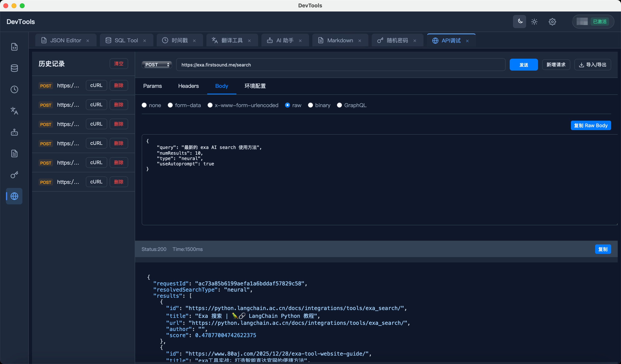This screenshot has height=364, width=621.
Task: Open settings gear icon in header
Action: [552, 22]
